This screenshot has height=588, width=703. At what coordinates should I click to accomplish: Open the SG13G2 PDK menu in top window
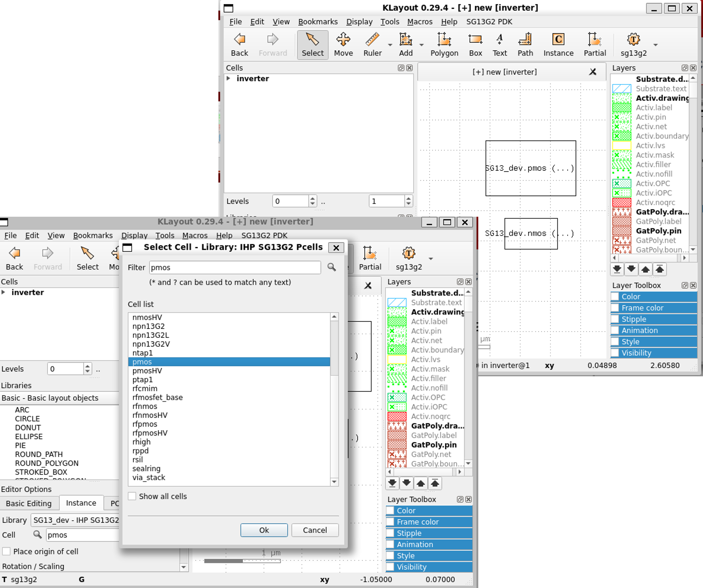point(489,22)
